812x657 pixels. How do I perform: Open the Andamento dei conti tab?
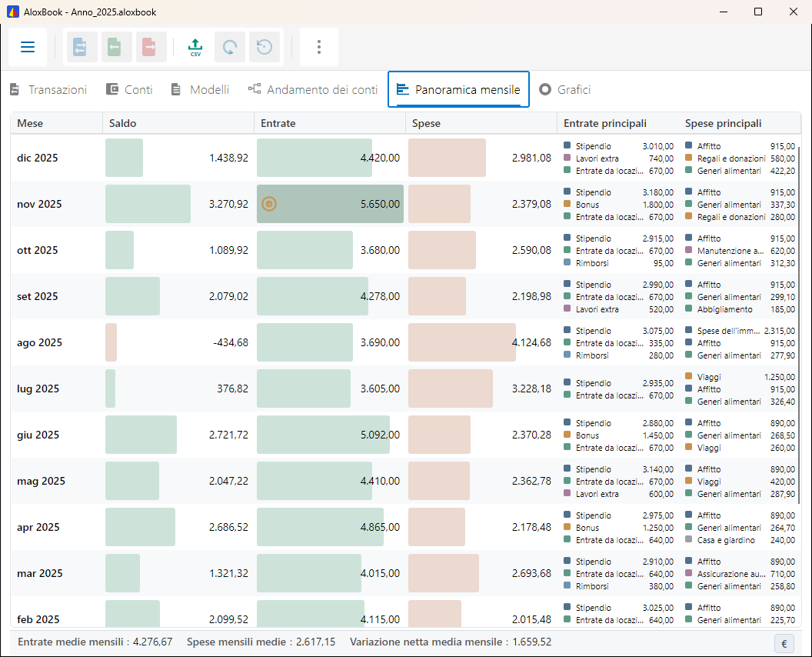point(313,90)
